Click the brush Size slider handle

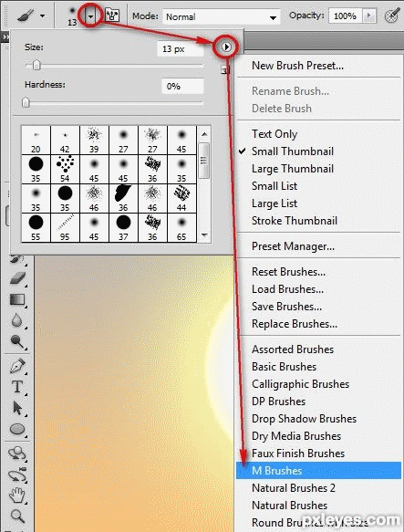36,65
